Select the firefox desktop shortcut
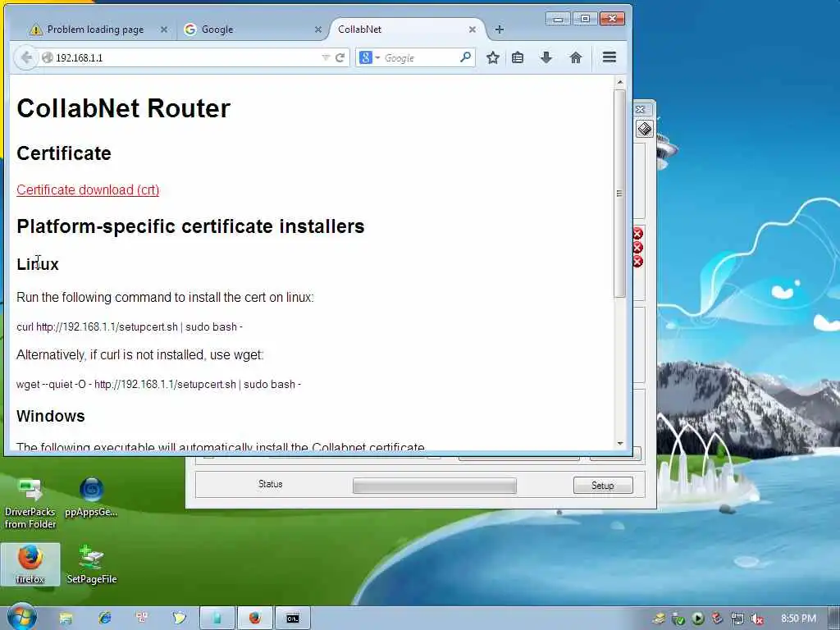The image size is (840, 630). 30,564
